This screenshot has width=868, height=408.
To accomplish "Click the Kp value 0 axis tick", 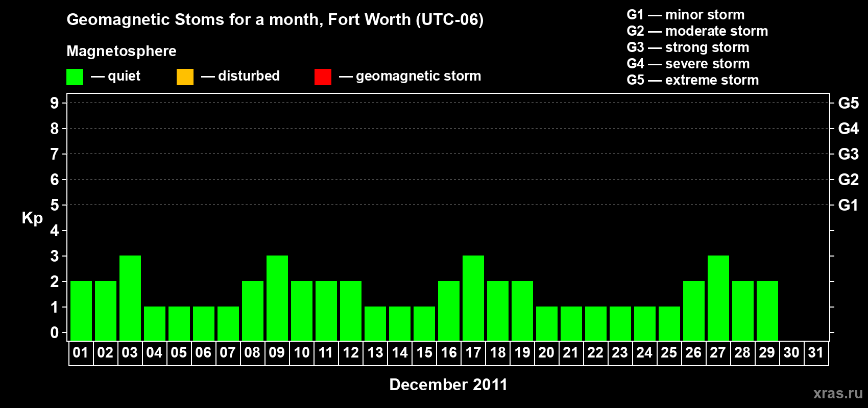I will pyautogui.click(x=55, y=333).
